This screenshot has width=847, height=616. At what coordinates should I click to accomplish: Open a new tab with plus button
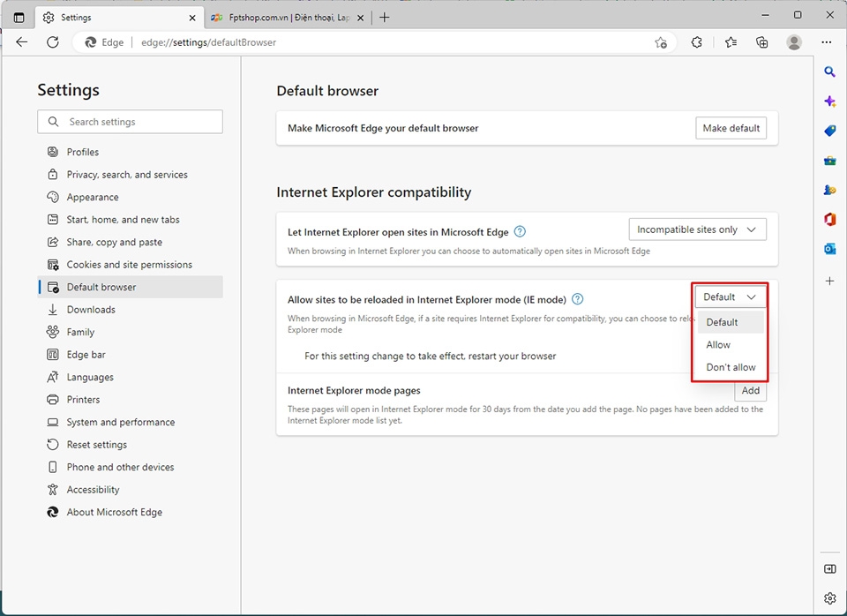coord(384,18)
